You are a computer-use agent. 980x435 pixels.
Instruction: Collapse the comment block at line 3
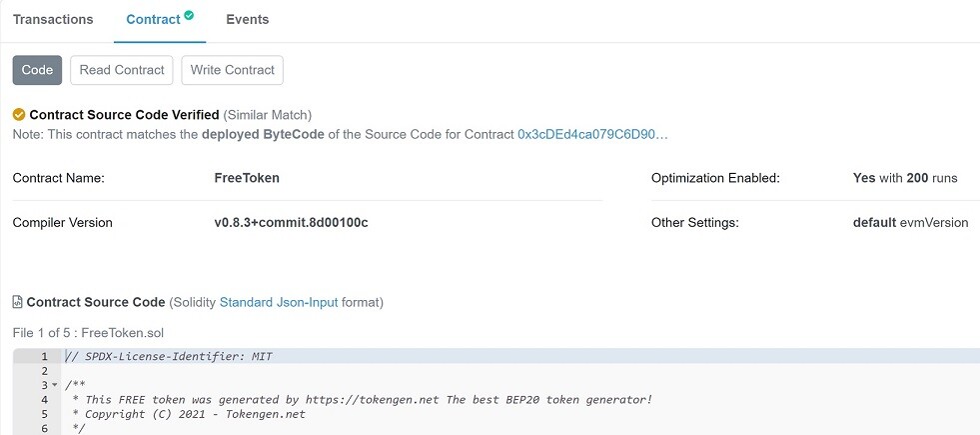(54, 385)
